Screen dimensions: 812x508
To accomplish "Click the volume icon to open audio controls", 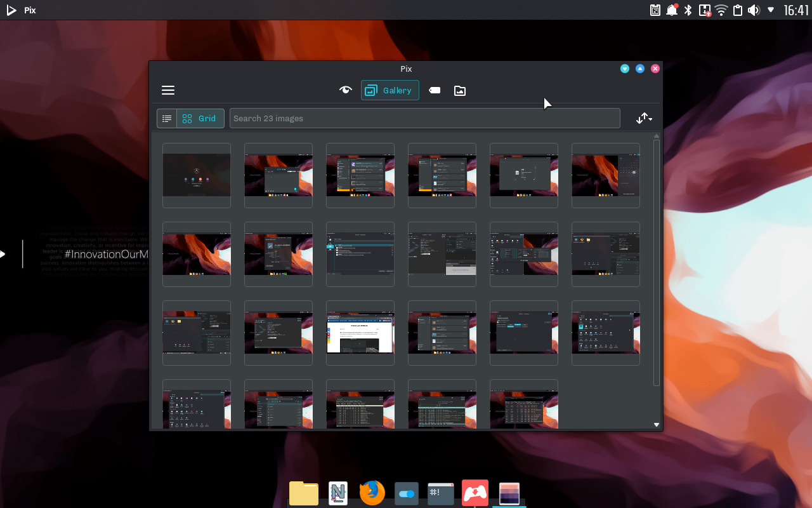I will click(754, 10).
